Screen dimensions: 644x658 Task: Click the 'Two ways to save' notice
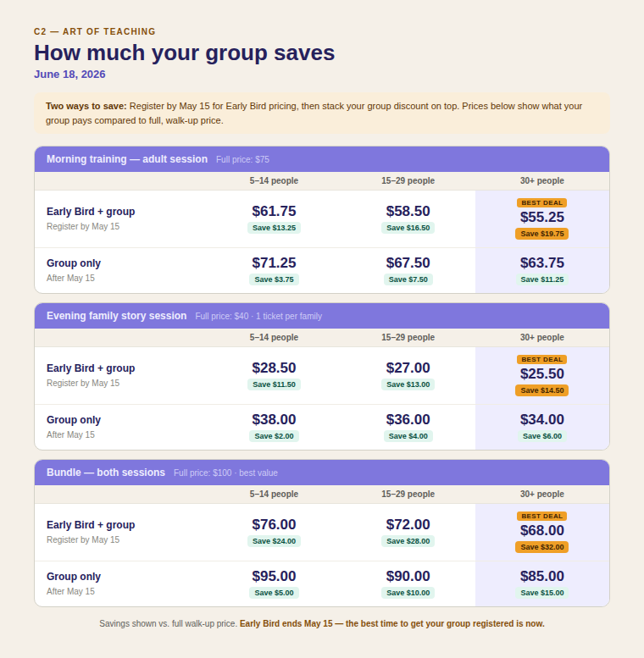pyautogui.click(x=322, y=113)
